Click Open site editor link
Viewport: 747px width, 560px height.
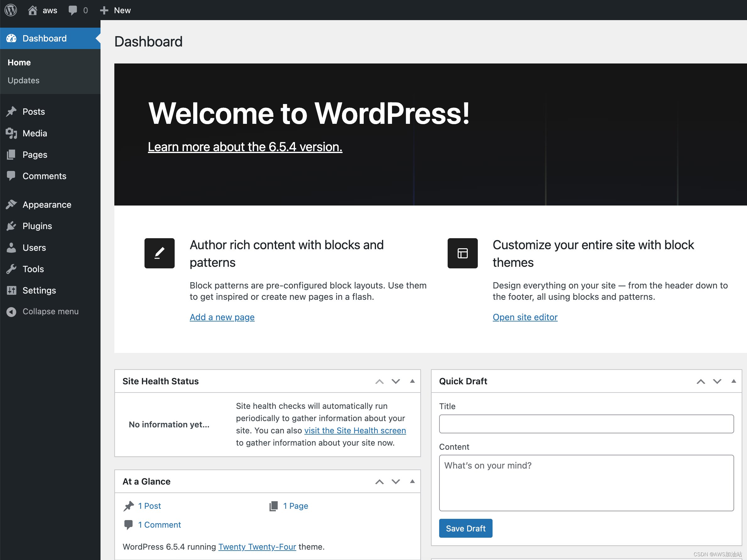525,317
